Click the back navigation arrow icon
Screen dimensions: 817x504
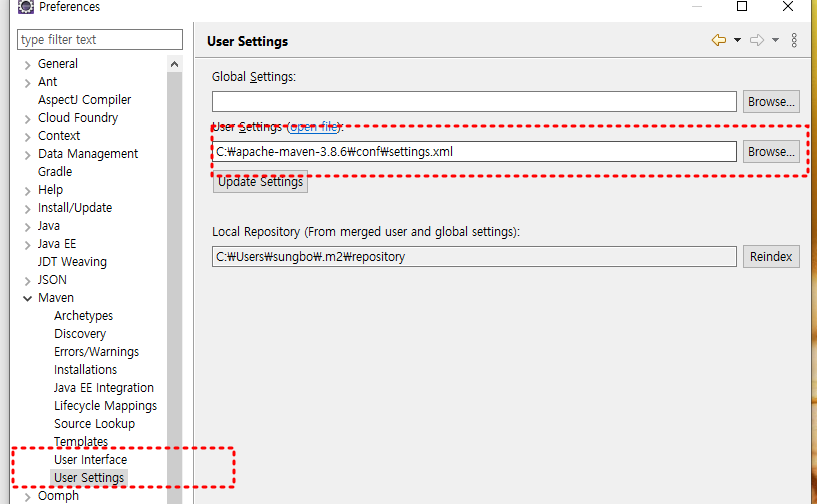(719, 40)
